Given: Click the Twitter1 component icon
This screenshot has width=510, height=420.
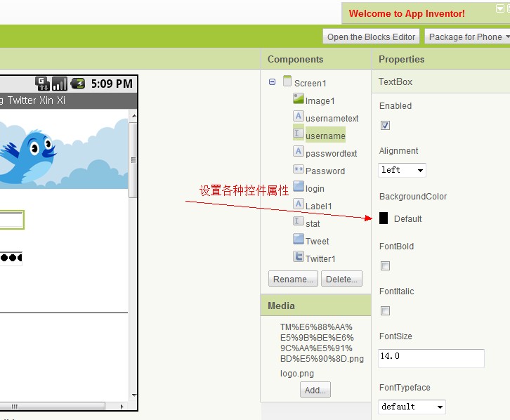Looking at the screenshot, I should 299,256.
